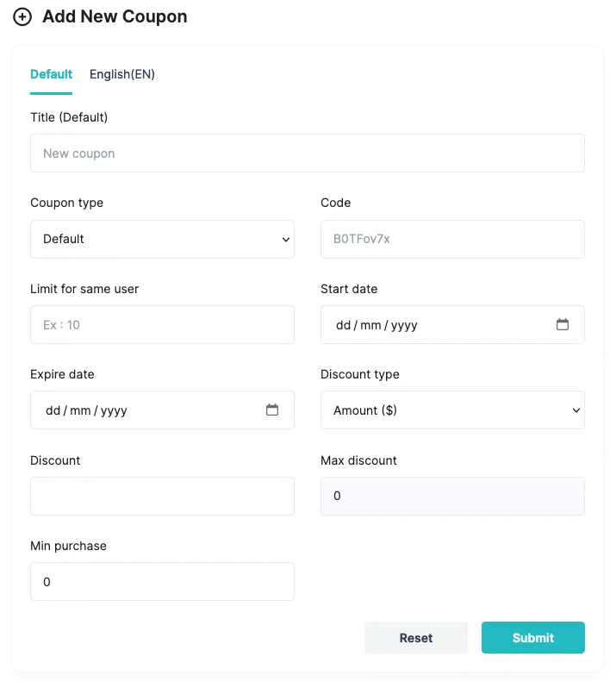Click the Start date text field
This screenshot has width=616, height=682.
(x=452, y=324)
